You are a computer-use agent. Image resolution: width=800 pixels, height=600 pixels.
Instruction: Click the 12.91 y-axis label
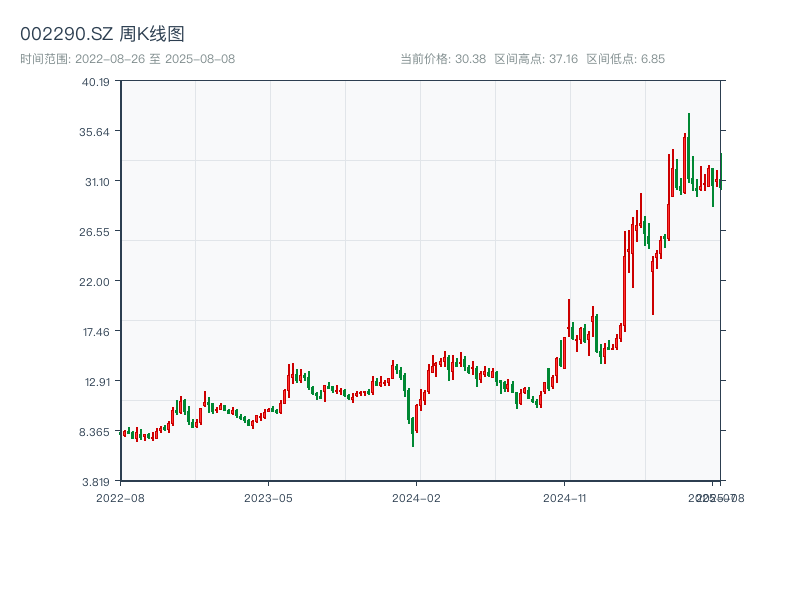point(95,382)
